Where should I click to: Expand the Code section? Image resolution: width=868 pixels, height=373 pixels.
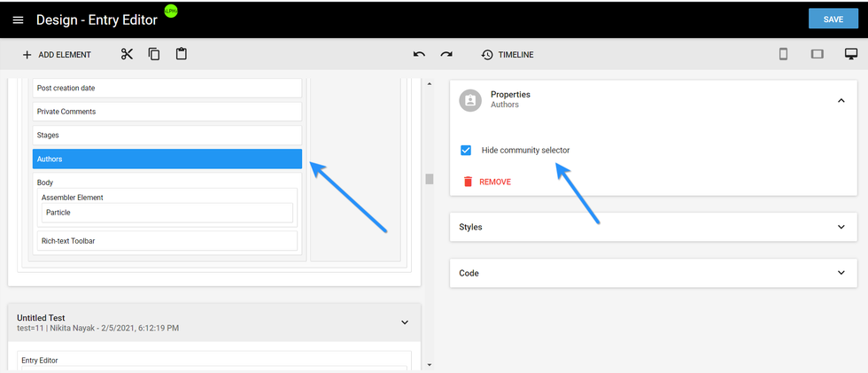841,273
